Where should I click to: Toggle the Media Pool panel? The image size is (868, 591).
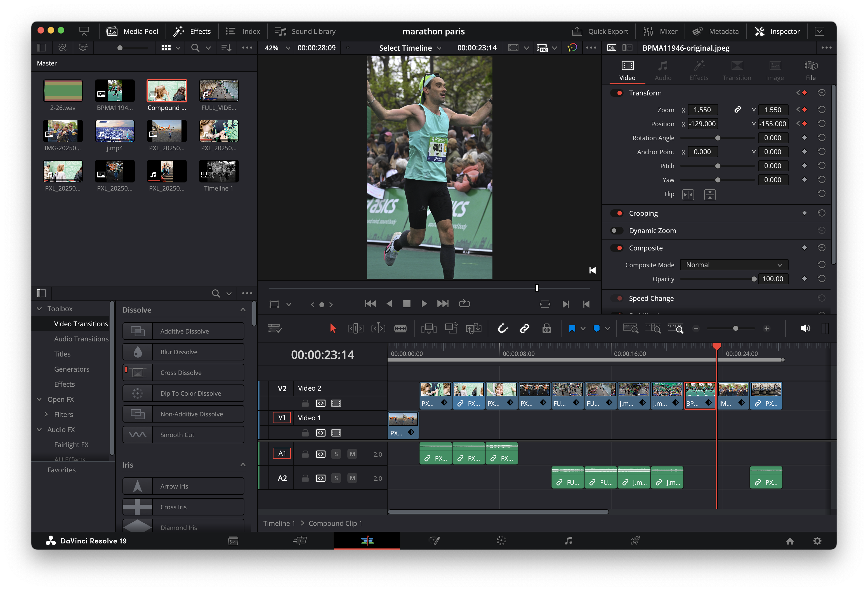pyautogui.click(x=132, y=31)
